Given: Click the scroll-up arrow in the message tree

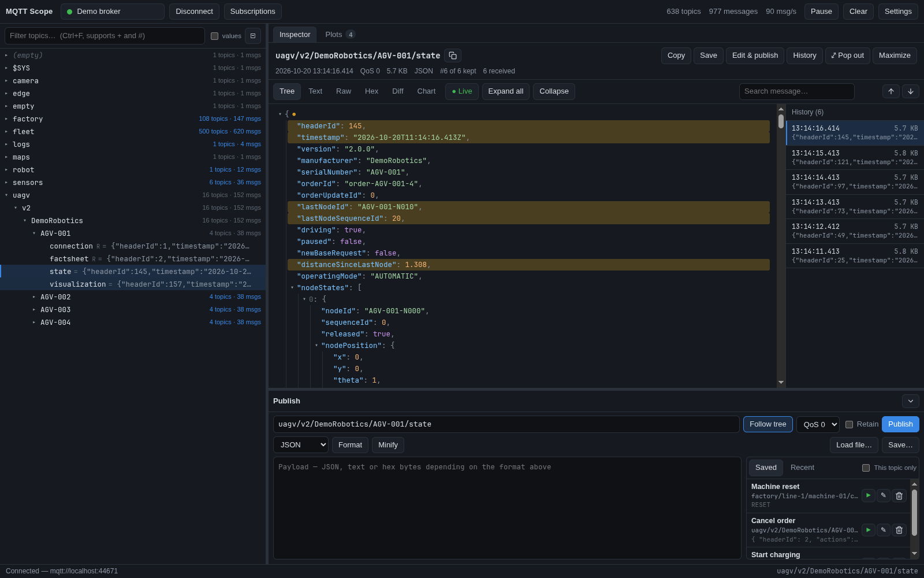Looking at the screenshot, I should click(x=781, y=109).
